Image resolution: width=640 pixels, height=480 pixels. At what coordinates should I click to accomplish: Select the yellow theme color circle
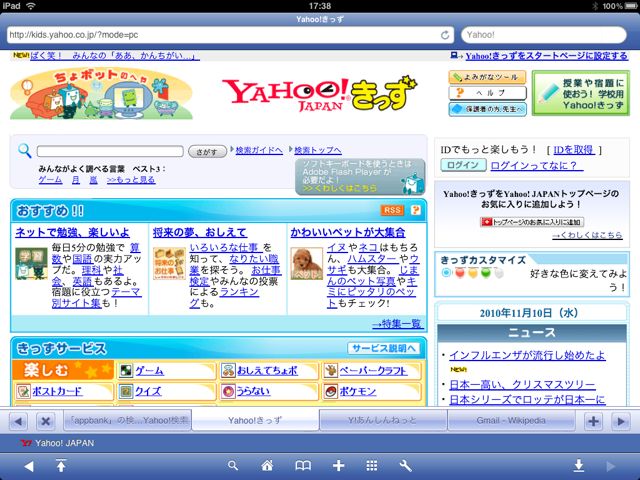point(473,272)
